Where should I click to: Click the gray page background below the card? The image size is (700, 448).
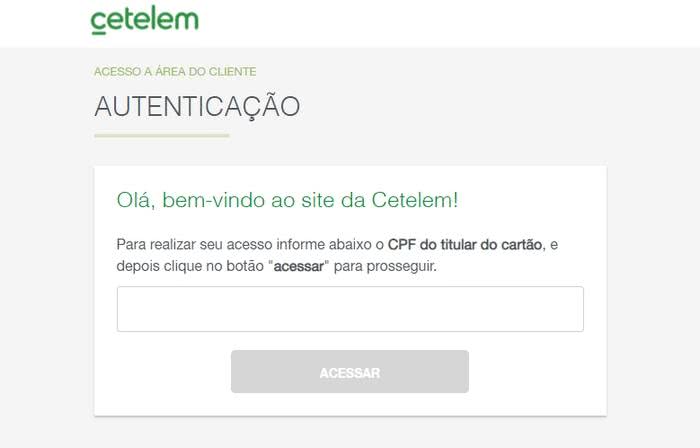(x=350, y=433)
